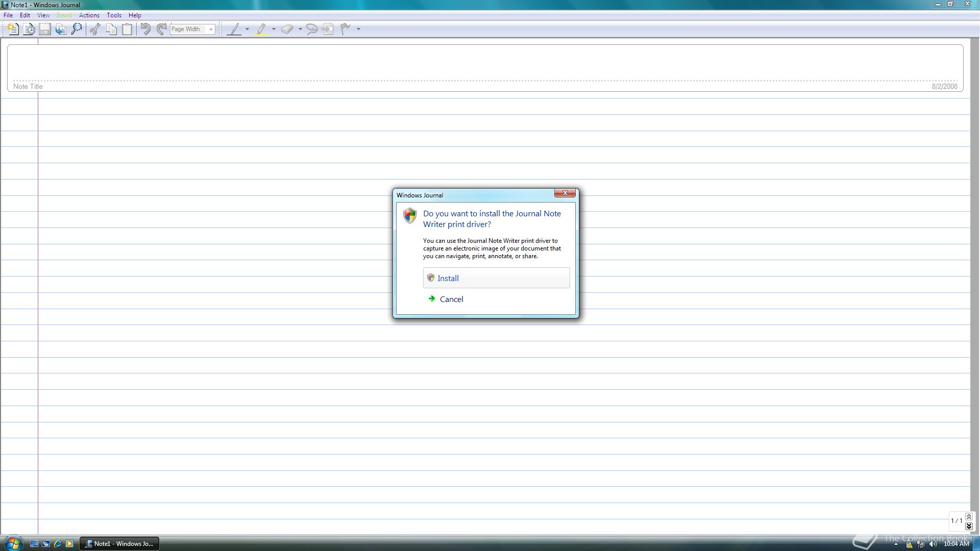Click the Cut scissors icon

(x=95, y=29)
